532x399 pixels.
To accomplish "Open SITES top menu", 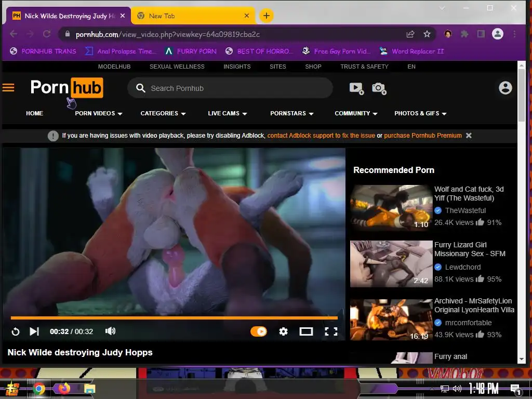I will click(x=278, y=66).
